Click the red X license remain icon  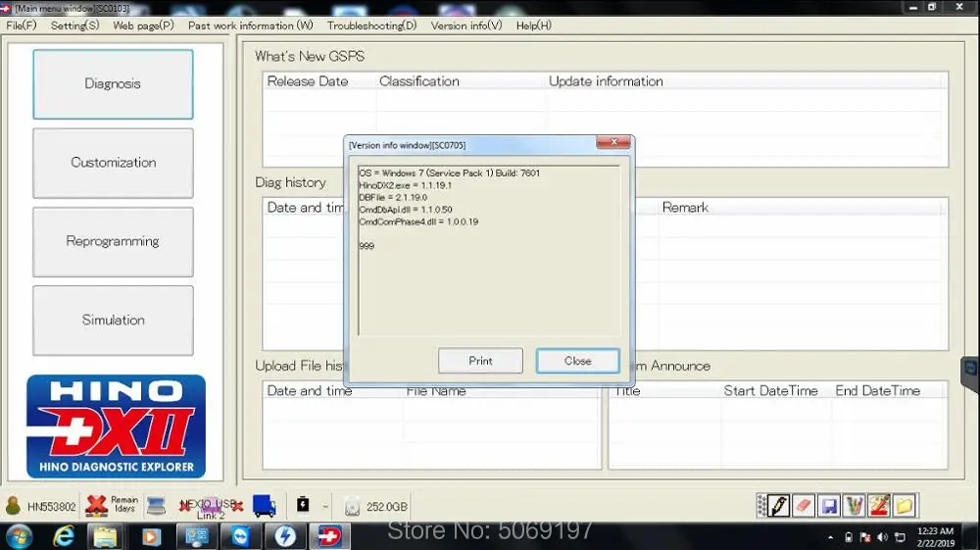tap(96, 506)
